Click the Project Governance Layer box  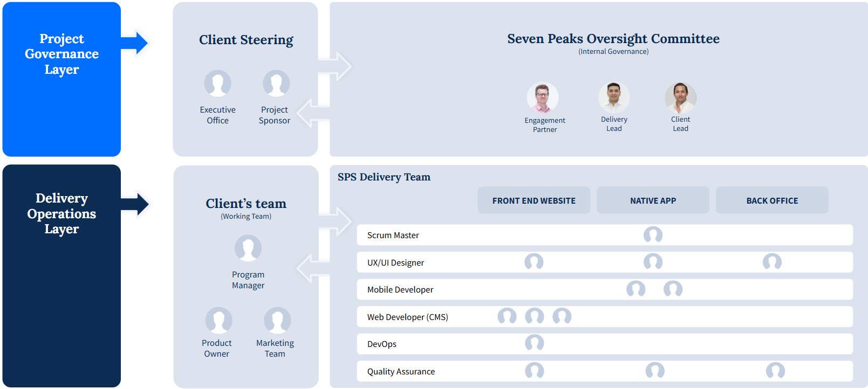tap(61, 79)
